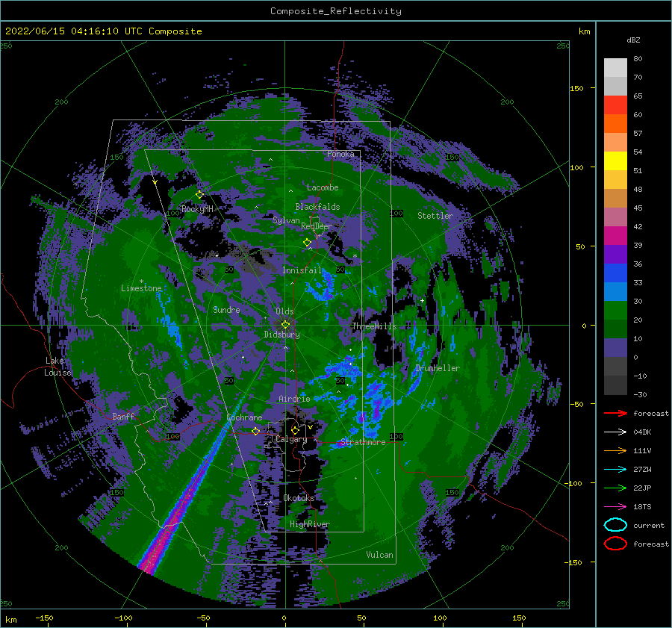Select the white 04DK arrow legend icon
Image resolution: width=672 pixels, height=628 pixels.
point(615,432)
